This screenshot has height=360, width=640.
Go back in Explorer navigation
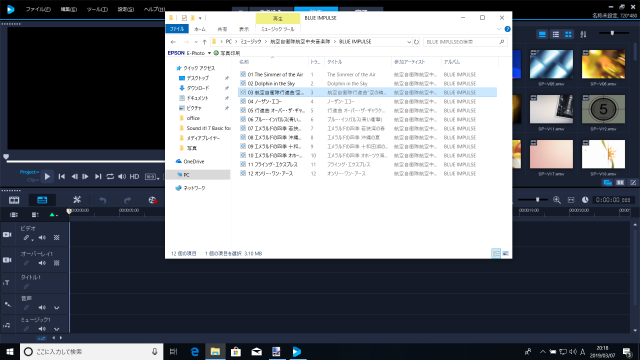[173, 42]
